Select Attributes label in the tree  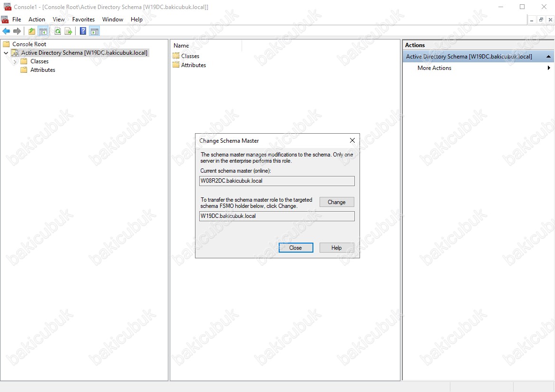pyautogui.click(x=43, y=70)
